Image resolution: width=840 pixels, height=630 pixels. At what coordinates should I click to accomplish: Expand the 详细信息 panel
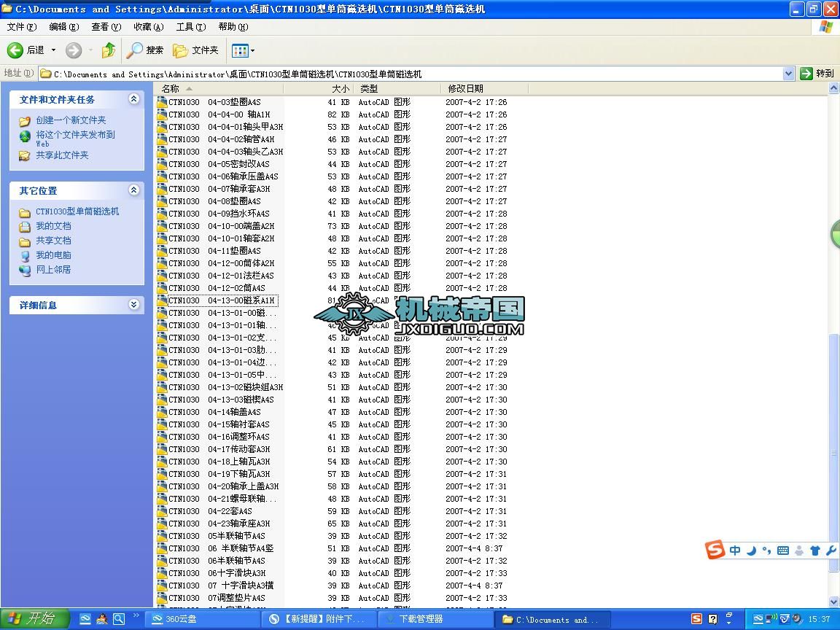tap(133, 305)
